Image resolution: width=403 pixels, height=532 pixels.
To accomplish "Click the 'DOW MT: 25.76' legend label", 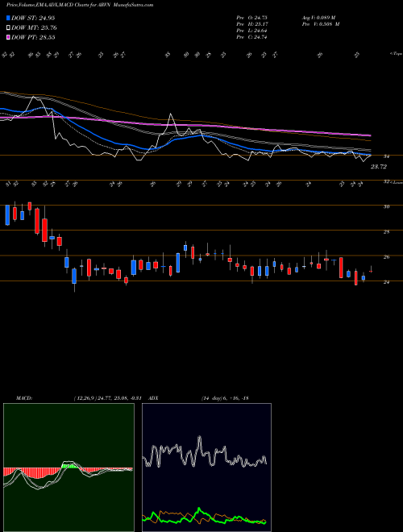I will click(34, 28).
